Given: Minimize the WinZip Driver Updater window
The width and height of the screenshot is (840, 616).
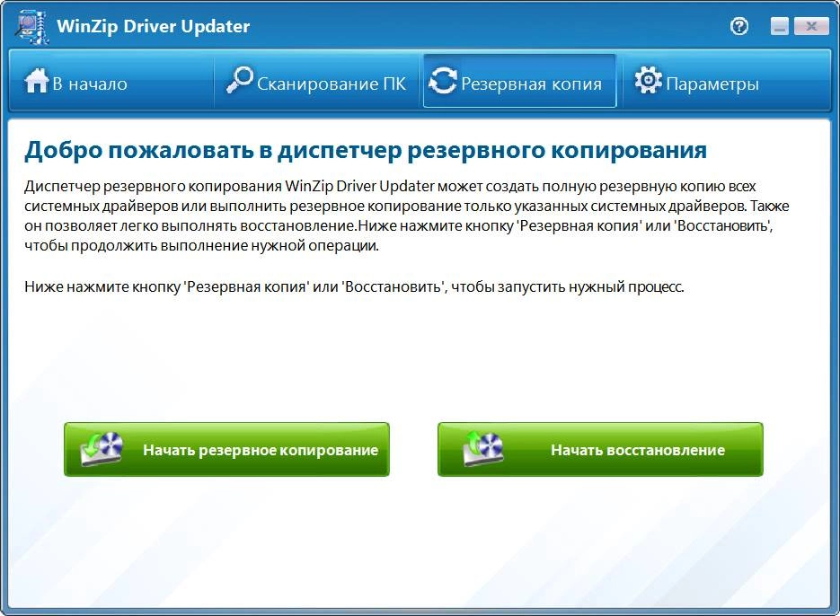Looking at the screenshot, I should point(780,26).
